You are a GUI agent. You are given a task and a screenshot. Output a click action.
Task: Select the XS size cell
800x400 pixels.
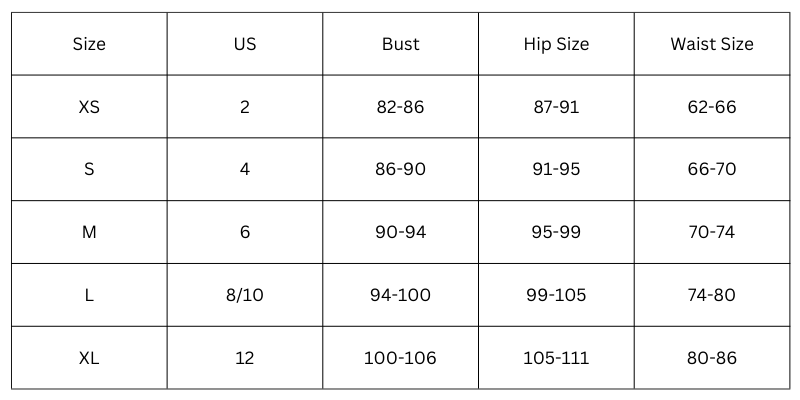[89, 107]
